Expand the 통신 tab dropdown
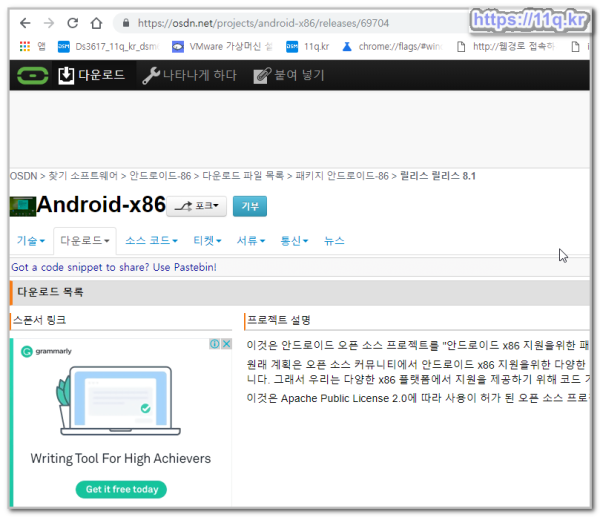The height and width of the screenshot is (517, 600). pos(294,241)
